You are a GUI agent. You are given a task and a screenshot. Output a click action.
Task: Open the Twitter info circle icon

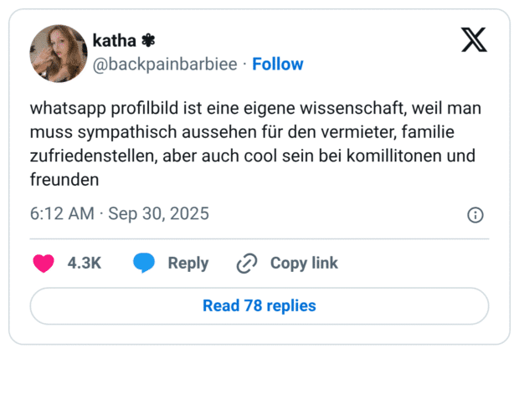pos(475,215)
